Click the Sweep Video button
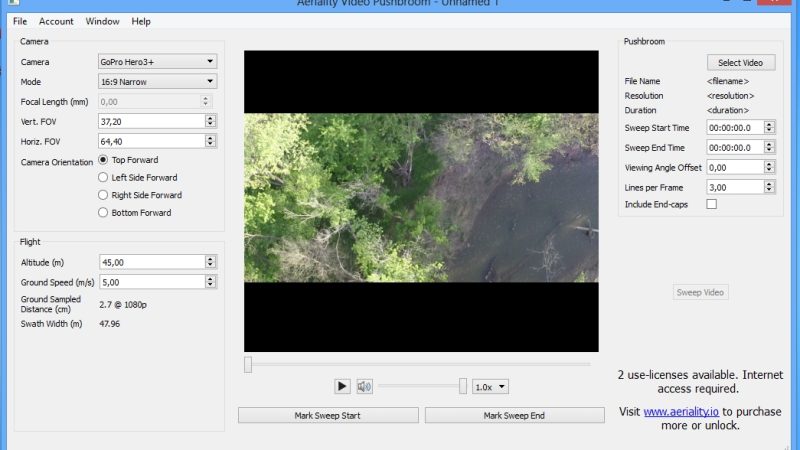Image resolution: width=800 pixels, height=450 pixels. tap(700, 292)
